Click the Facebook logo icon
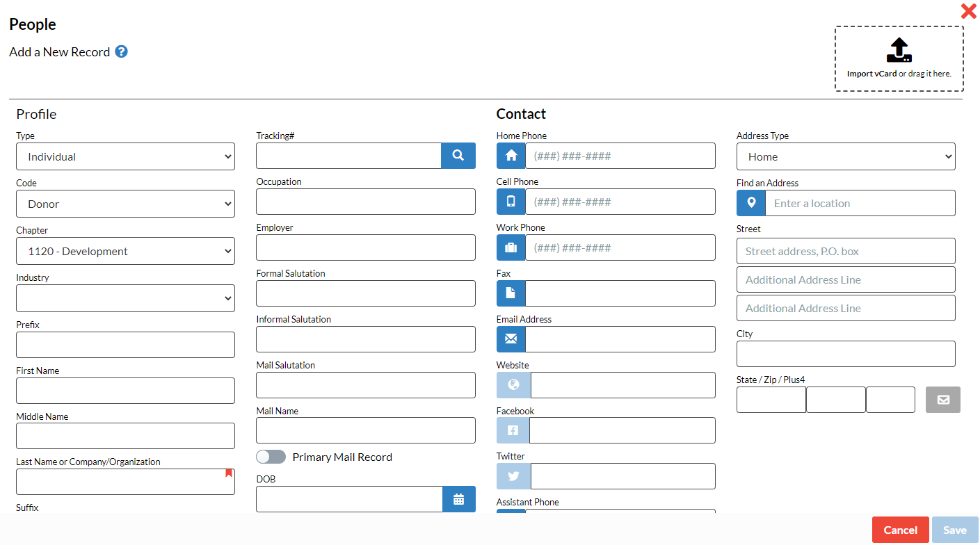The image size is (980, 545). tap(513, 430)
